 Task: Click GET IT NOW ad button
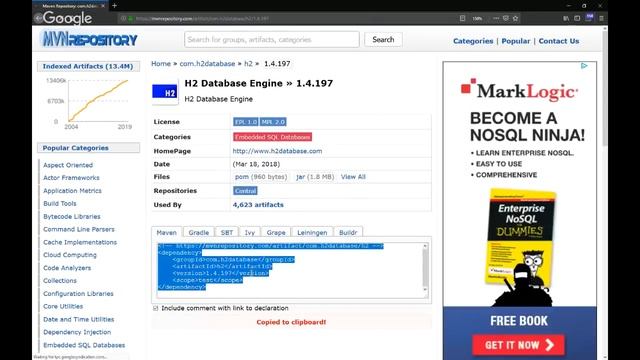click(518, 345)
